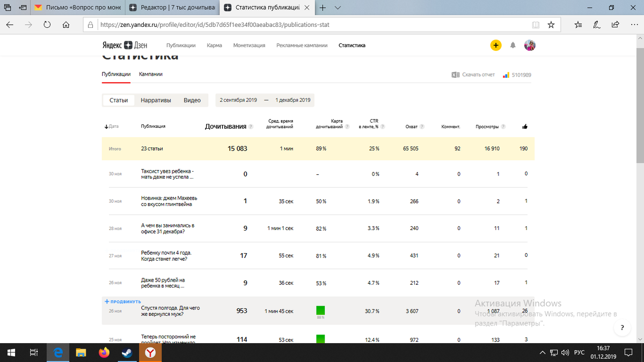This screenshot has height=362, width=644.
Task: Click Скачать отчет link
Action: (x=478, y=75)
